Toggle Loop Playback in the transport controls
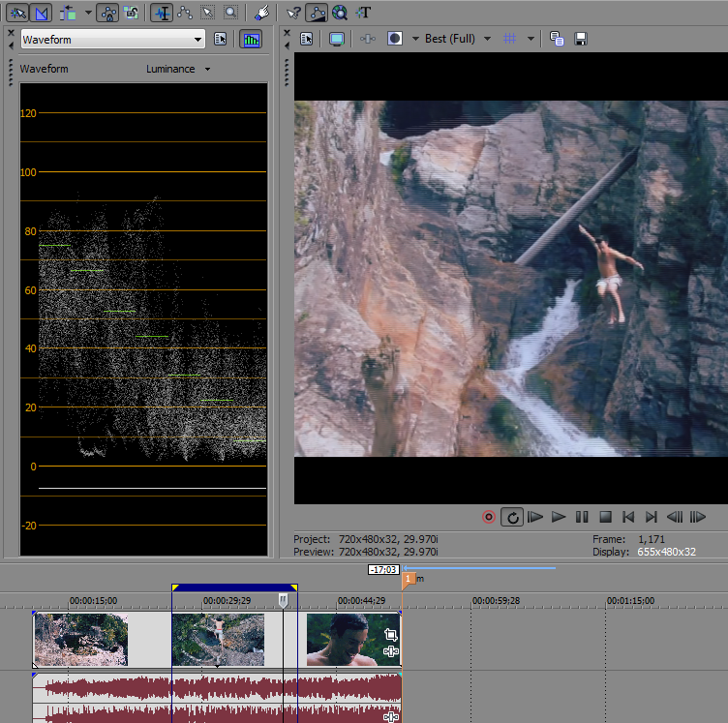 pyautogui.click(x=512, y=517)
